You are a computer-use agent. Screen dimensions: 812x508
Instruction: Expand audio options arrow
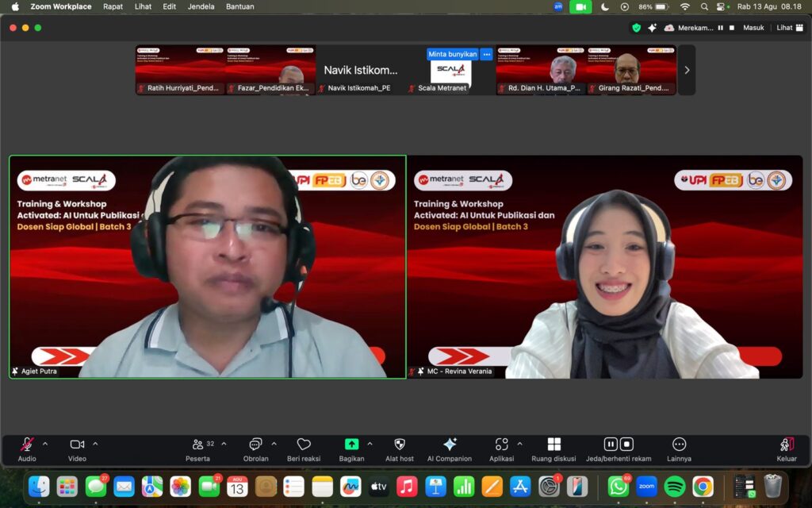(x=45, y=444)
